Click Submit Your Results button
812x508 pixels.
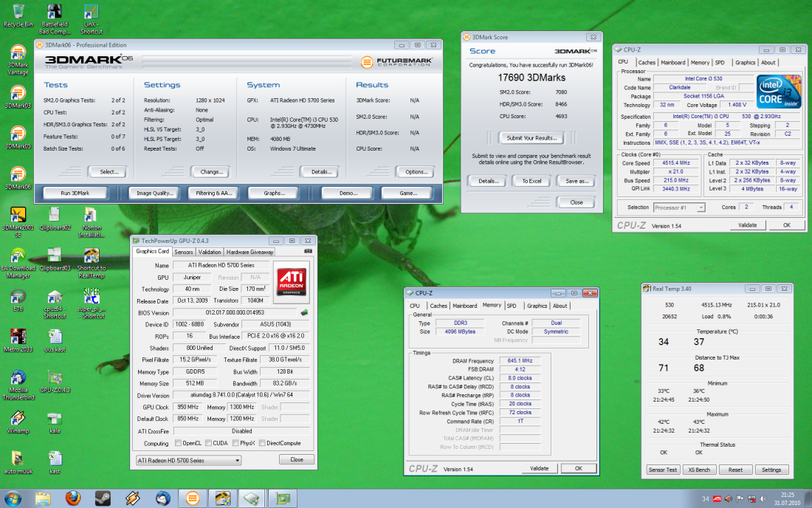[x=531, y=138]
